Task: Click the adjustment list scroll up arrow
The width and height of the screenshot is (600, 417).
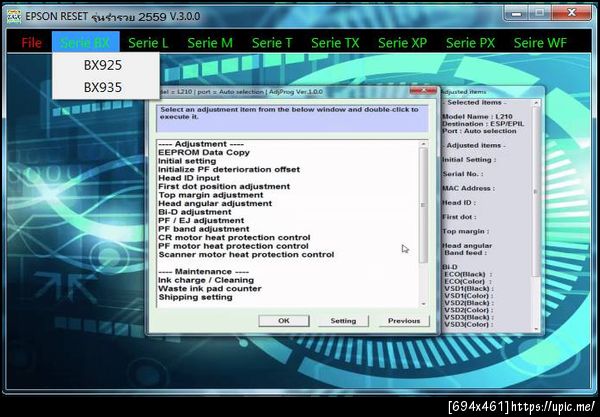Action: tap(423, 144)
